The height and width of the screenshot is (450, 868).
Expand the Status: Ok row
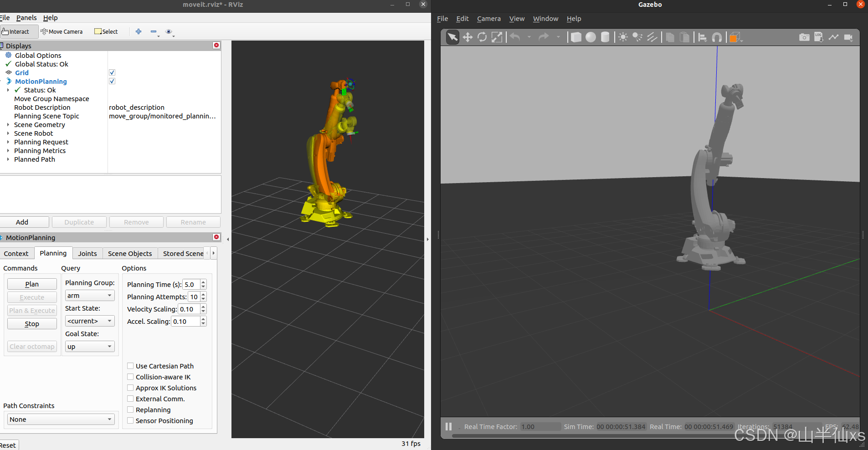8,90
